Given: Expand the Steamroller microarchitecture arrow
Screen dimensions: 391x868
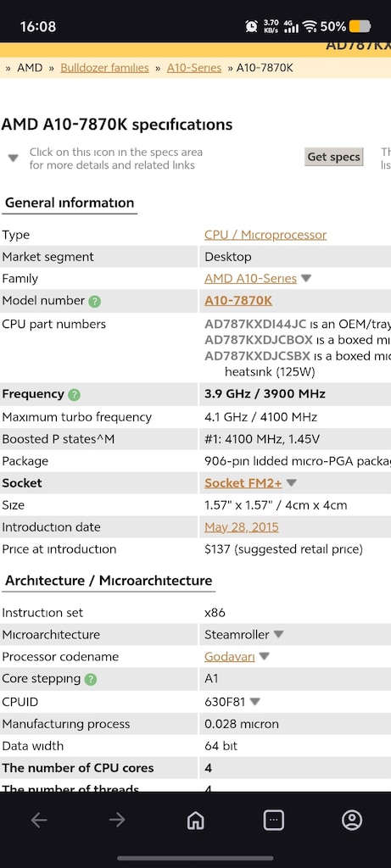Looking at the screenshot, I should click(x=278, y=634).
